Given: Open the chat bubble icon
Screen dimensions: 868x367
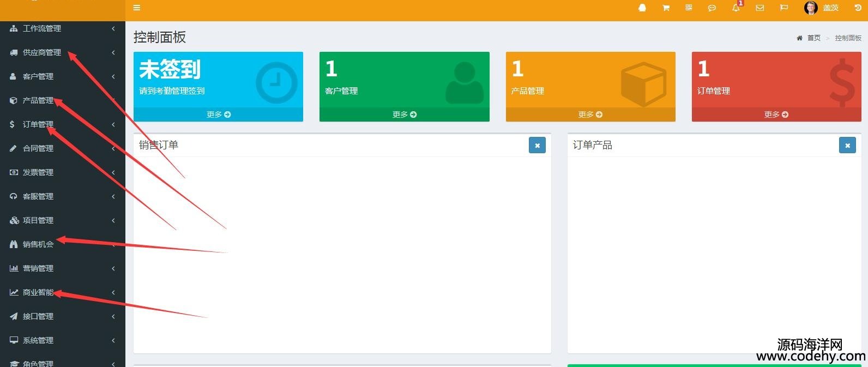Looking at the screenshot, I should (x=712, y=8).
